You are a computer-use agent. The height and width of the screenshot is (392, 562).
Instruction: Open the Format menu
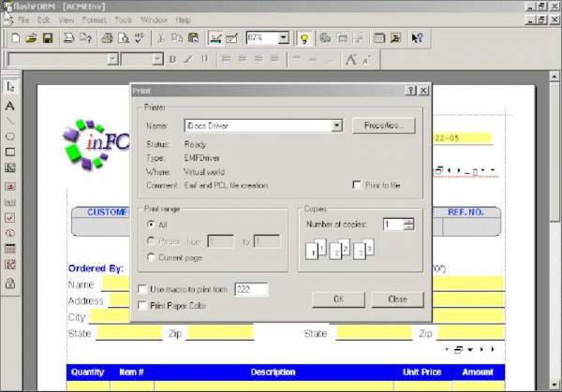click(x=94, y=19)
